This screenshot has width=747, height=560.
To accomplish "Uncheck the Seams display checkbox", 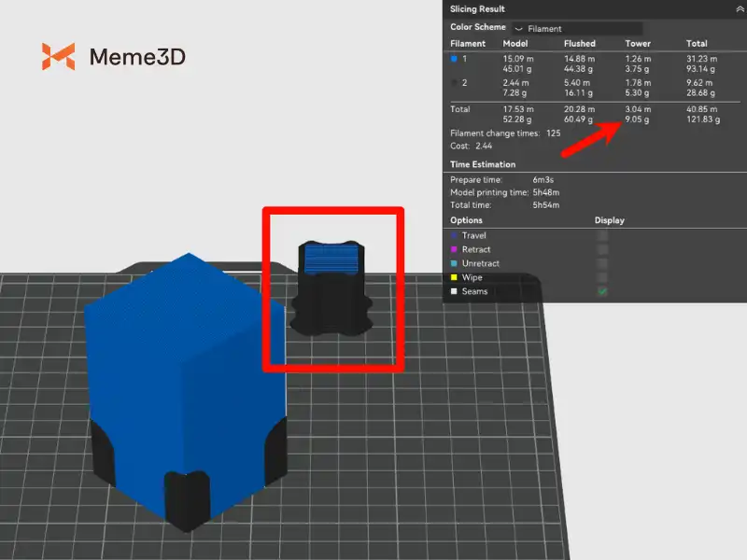I will 602,292.
